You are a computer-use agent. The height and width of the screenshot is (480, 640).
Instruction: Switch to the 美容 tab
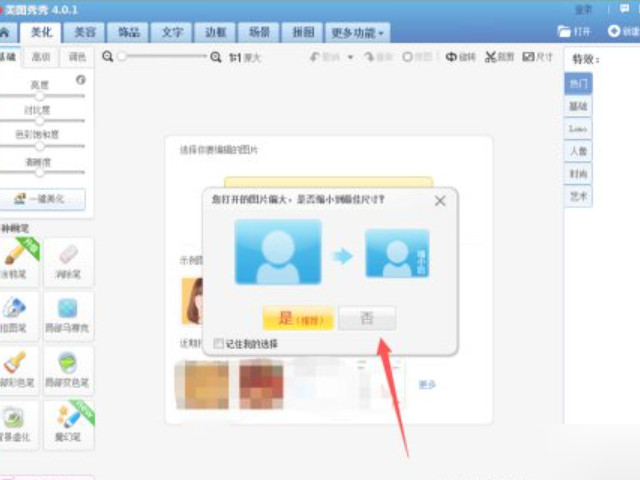pyautogui.click(x=85, y=32)
